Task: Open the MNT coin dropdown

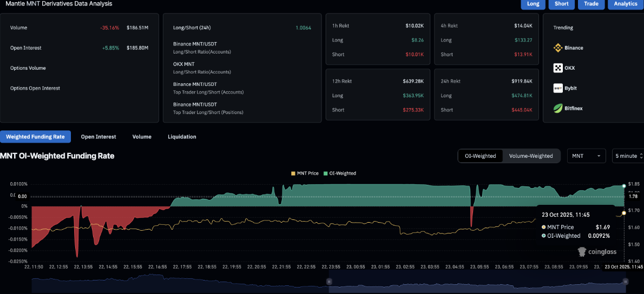Action: pos(586,156)
